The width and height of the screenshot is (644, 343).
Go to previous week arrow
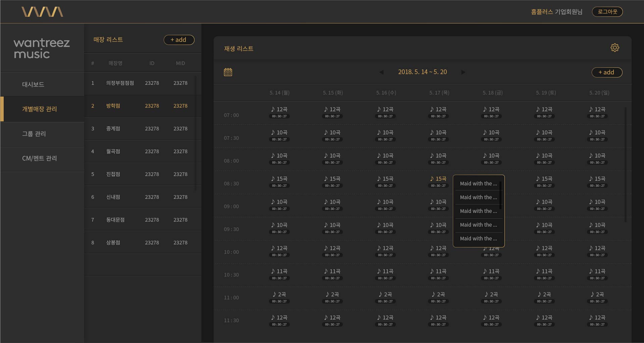[381, 72]
